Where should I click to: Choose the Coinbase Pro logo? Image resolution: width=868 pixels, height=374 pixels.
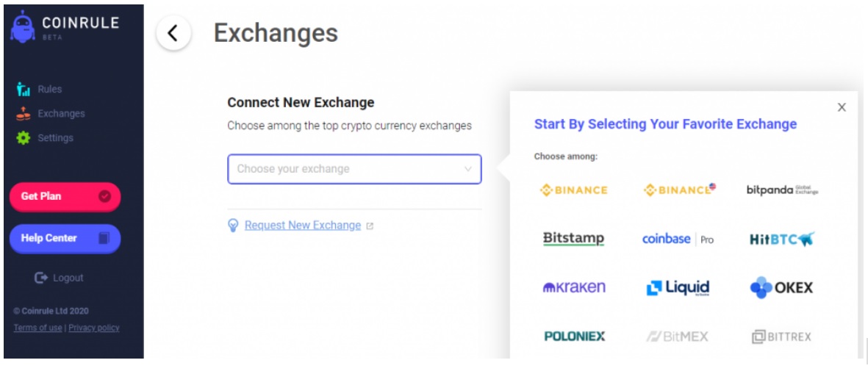(678, 239)
